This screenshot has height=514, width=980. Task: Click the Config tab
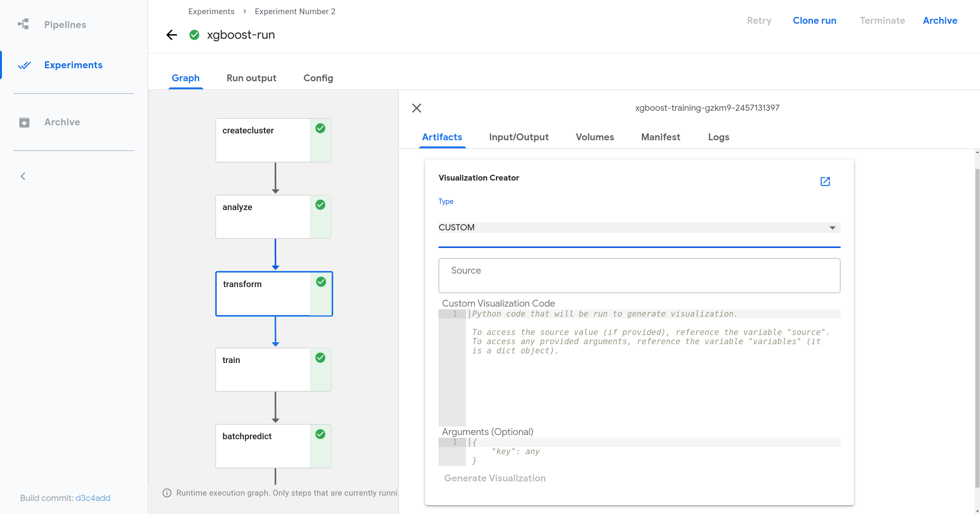pyautogui.click(x=318, y=78)
